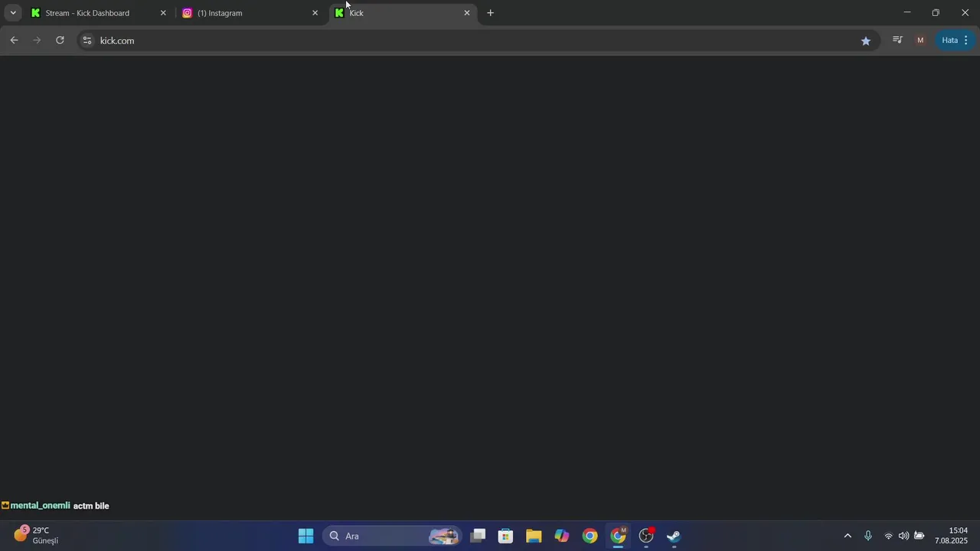Open the first Google Chrome taskbar icon

590,536
